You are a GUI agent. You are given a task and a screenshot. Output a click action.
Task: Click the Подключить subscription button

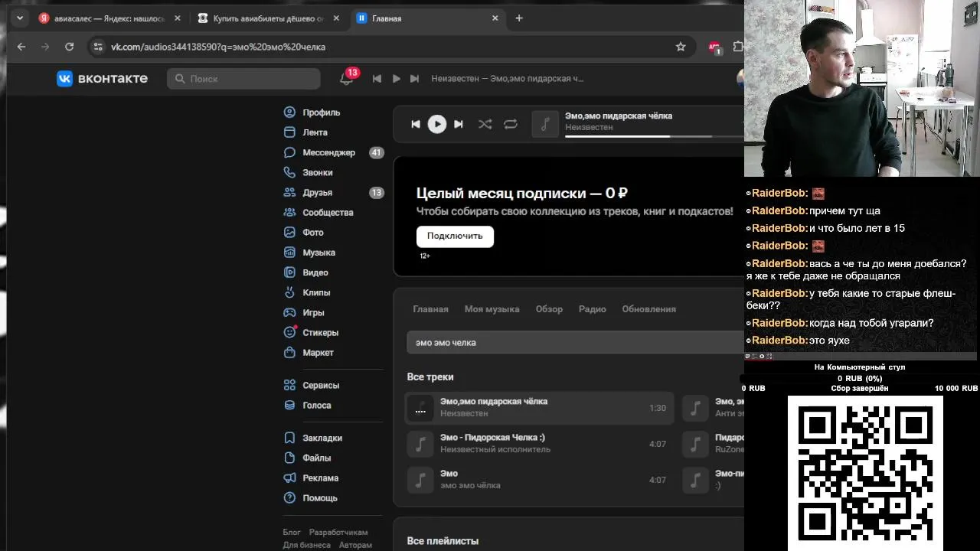click(x=455, y=236)
